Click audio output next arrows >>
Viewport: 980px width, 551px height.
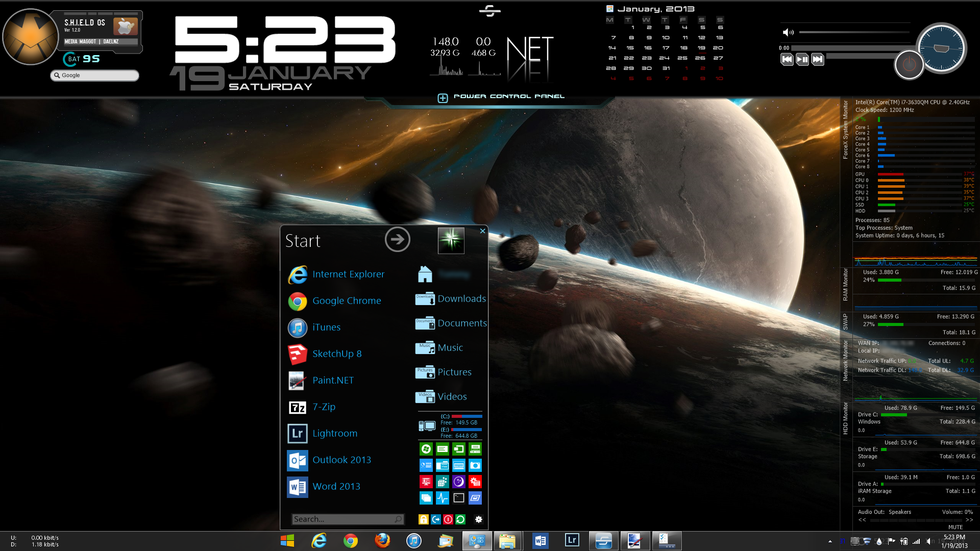tap(969, 520)
